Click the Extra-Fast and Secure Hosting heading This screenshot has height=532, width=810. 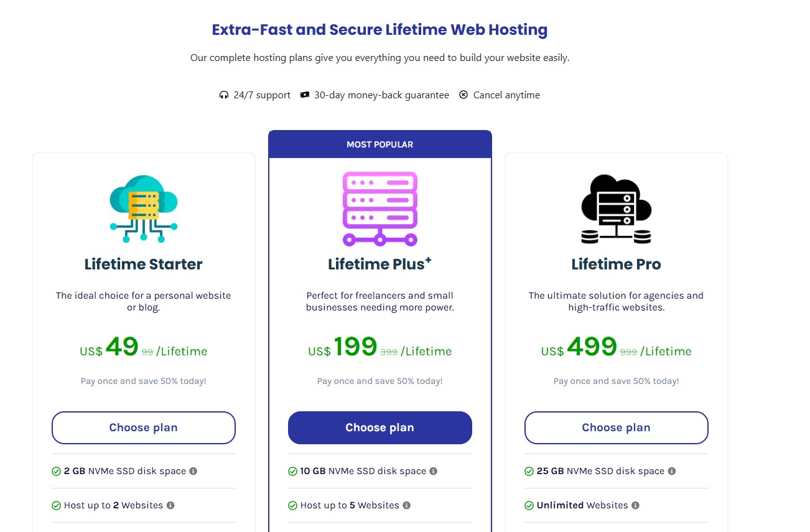(x=379, y=30)
